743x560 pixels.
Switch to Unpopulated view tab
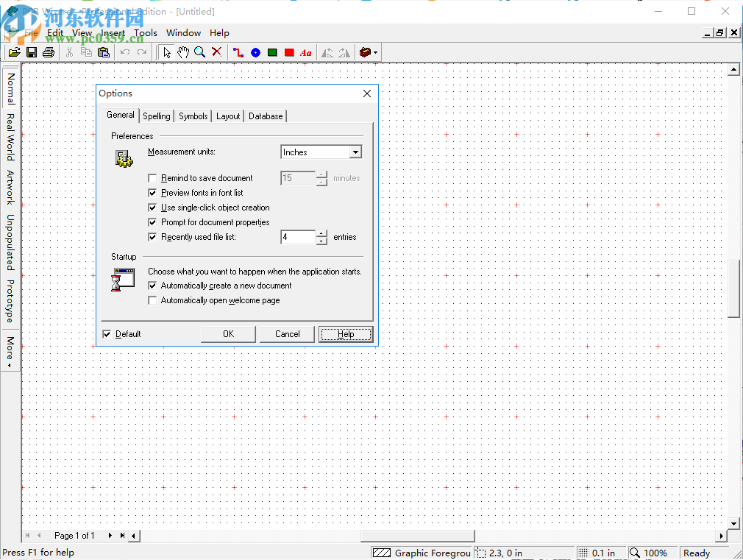pos(10,242)
